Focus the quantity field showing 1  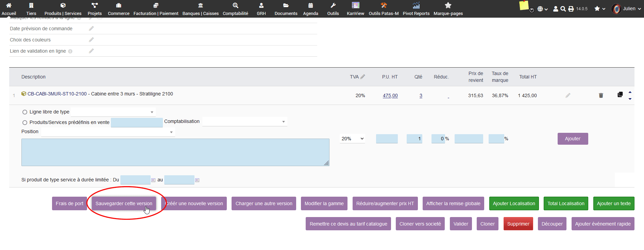[x=414, y=139]
